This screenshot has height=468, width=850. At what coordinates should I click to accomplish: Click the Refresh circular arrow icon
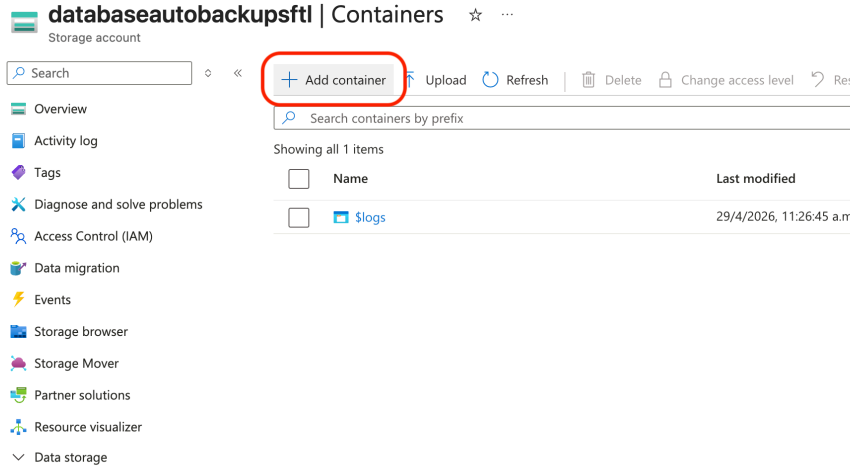(x=490, y=80)
